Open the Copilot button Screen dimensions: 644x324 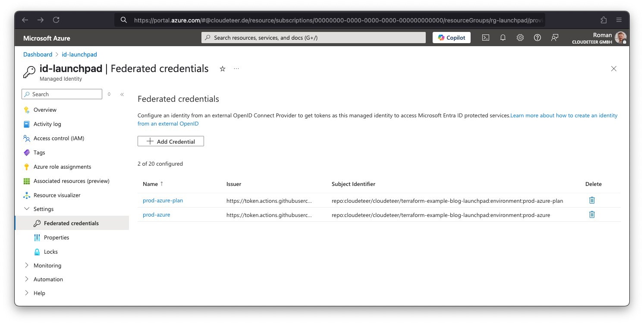(x=452, y=38)
